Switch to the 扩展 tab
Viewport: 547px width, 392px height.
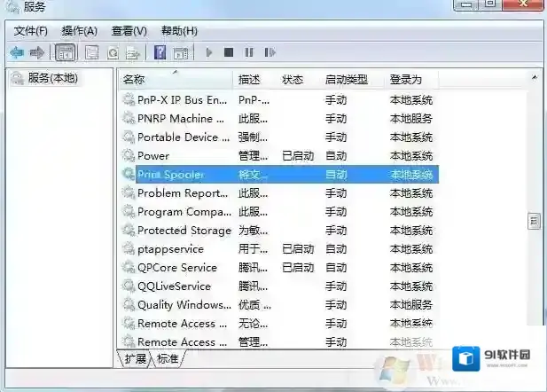click(x=136, y=359)
